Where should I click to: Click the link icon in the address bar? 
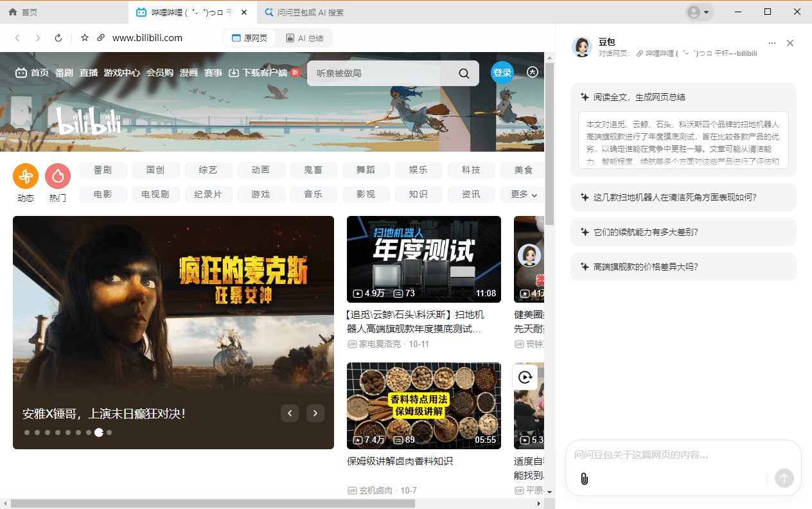click(x=101, y=37)
